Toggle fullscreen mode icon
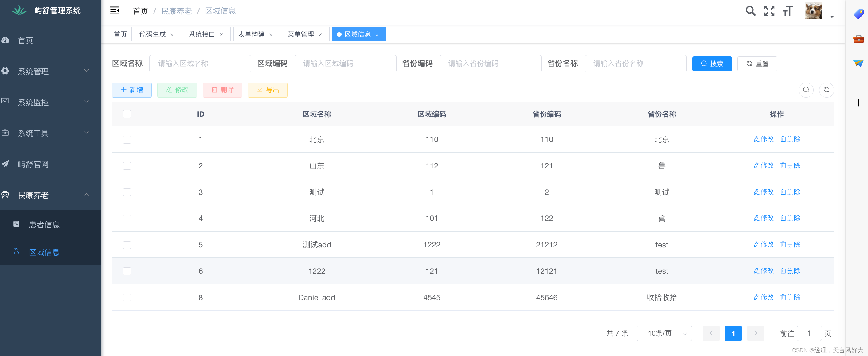Viewport: 868px width, 356px height. click(x=769, y=11)
